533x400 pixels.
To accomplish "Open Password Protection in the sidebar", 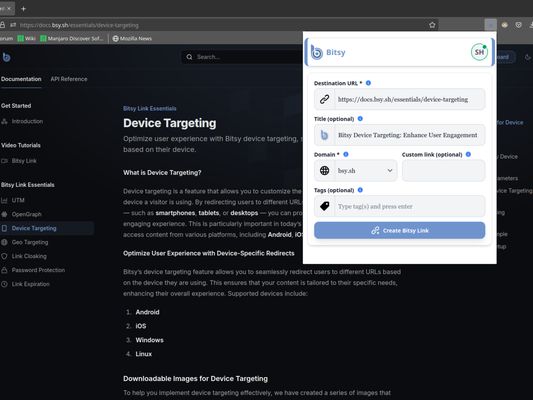I will 38,270.
